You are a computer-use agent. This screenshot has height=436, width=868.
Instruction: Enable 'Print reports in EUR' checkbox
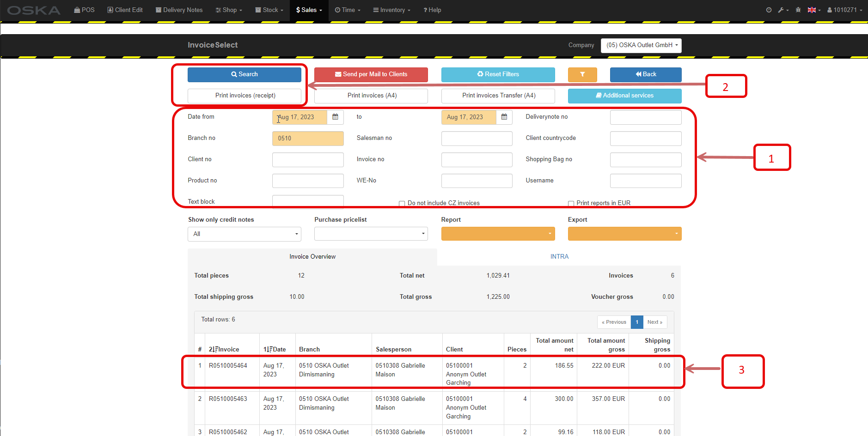tap(571, 203)
